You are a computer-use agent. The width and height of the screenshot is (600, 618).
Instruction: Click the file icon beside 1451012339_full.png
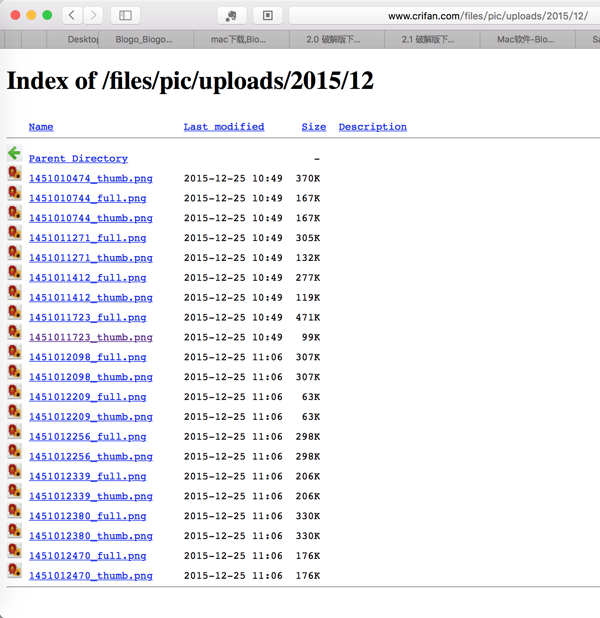point(15,471)
